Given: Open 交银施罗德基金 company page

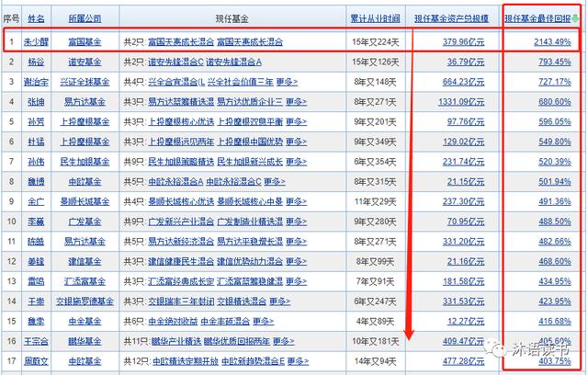Looking at the screenshot, I should (85, 301).
